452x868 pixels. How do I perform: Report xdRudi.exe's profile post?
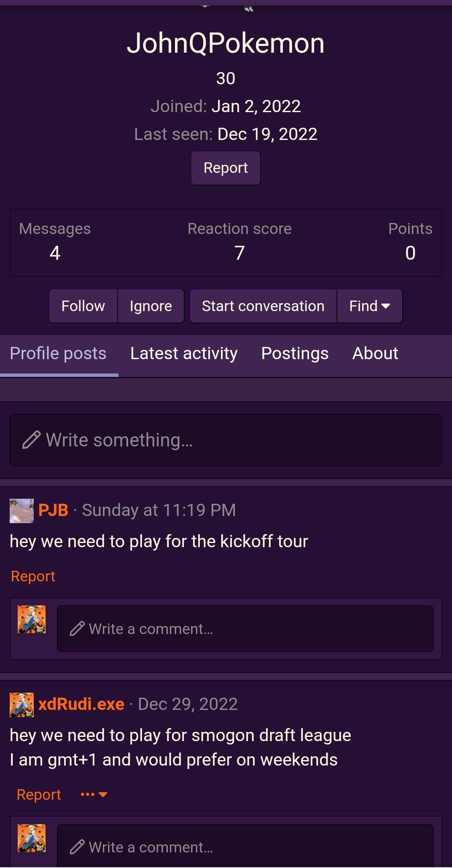pyautogui.click(x=39, y=795)
